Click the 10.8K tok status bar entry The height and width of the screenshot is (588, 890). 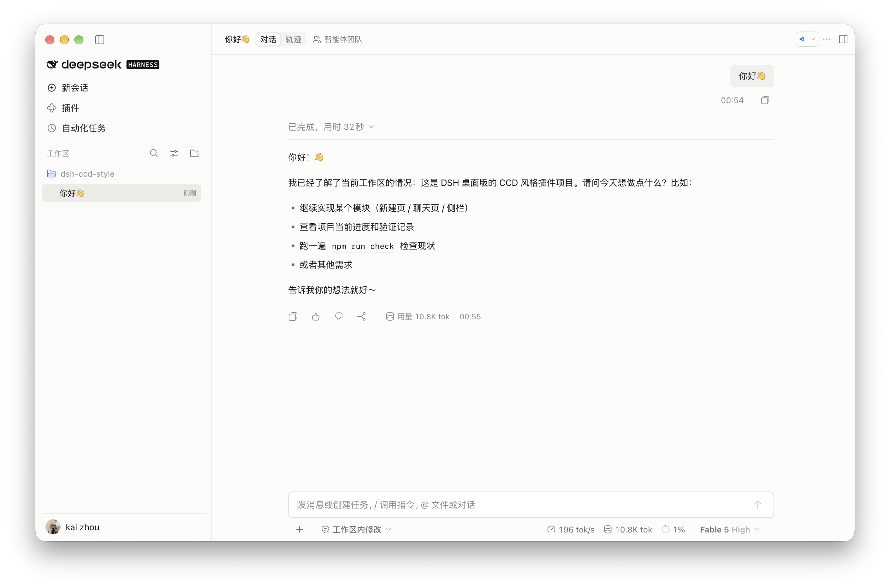[628, 530]
